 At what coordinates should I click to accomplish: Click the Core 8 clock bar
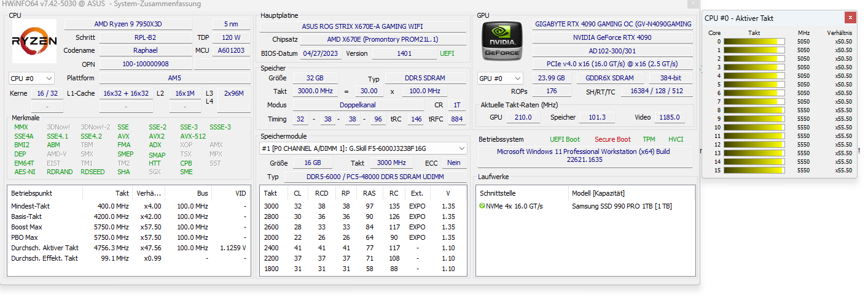coord(754,110)
